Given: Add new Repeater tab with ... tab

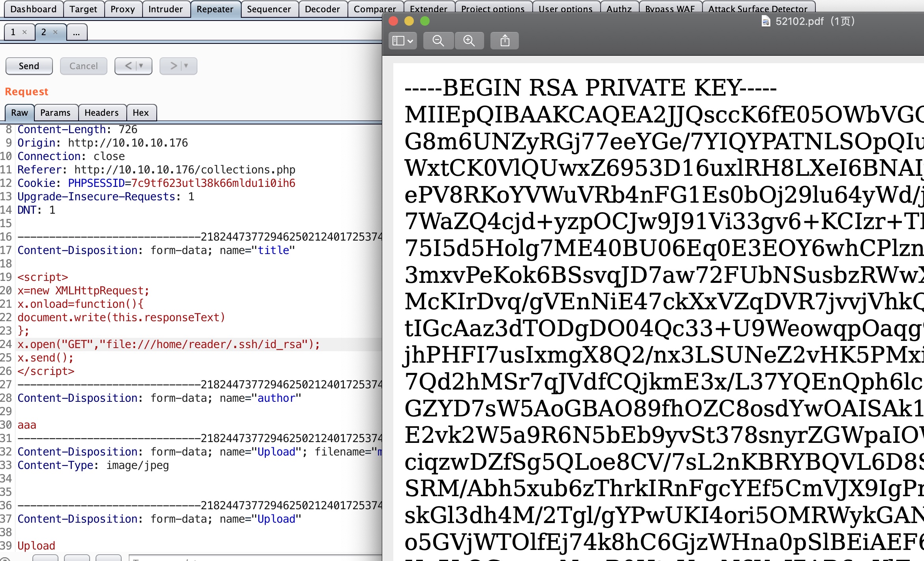Looking at the screenshot, I should coord(77,32).
